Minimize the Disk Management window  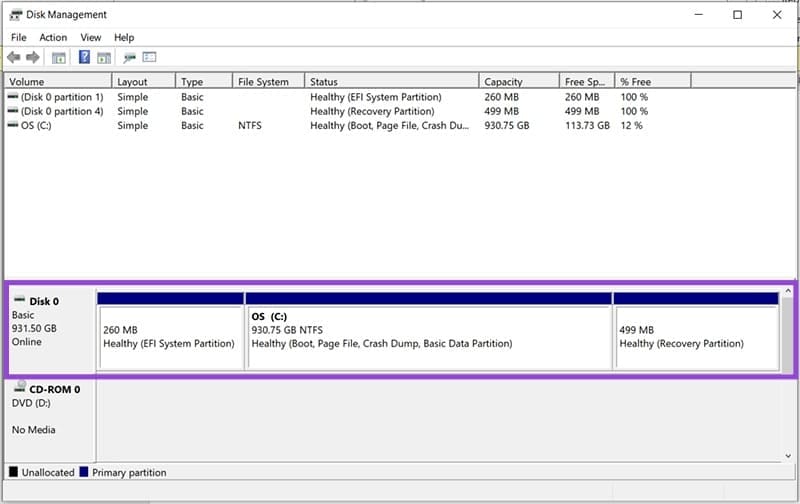(x=698, y=15)
